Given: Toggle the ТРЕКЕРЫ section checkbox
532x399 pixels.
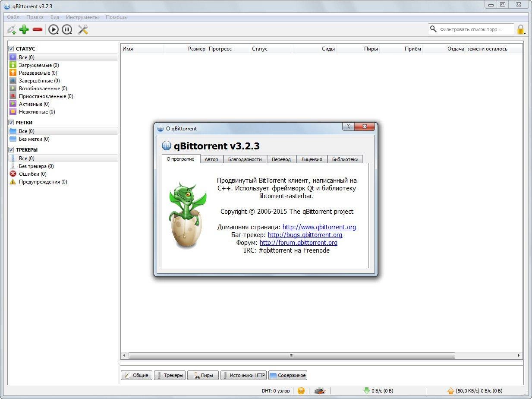Looking at the screenshot, I should coord(11,150).
